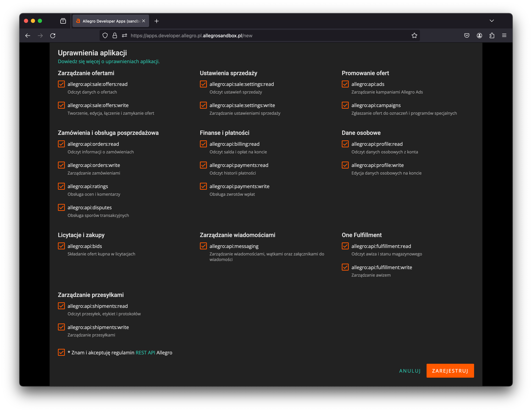532x412 pixels.
Task: Go back using the browser back arrow
Action: [x=28, y=36]
